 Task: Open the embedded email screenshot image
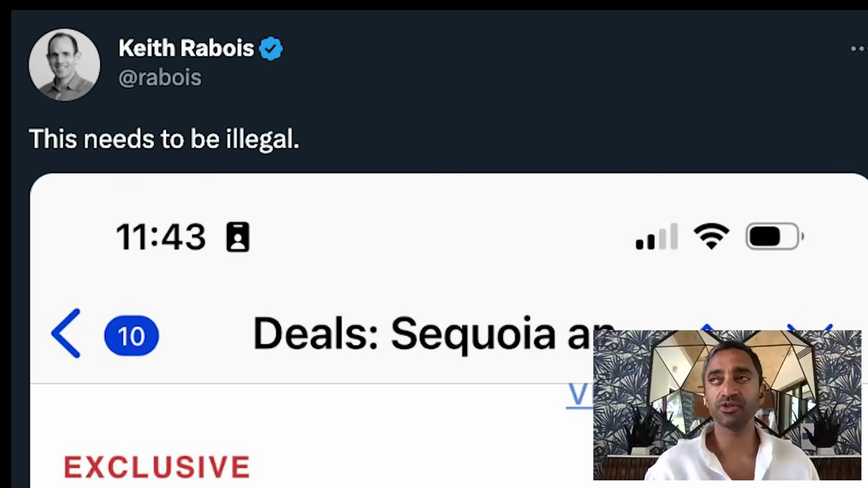click(312, 330)
